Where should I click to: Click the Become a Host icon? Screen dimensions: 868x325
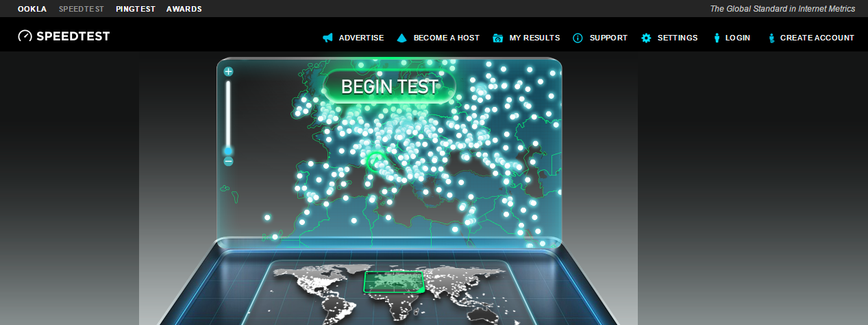coord(402,38)
